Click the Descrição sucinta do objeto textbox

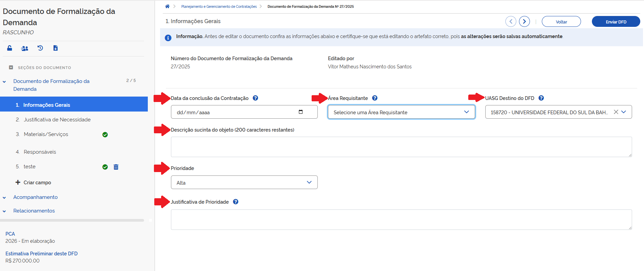401,147
